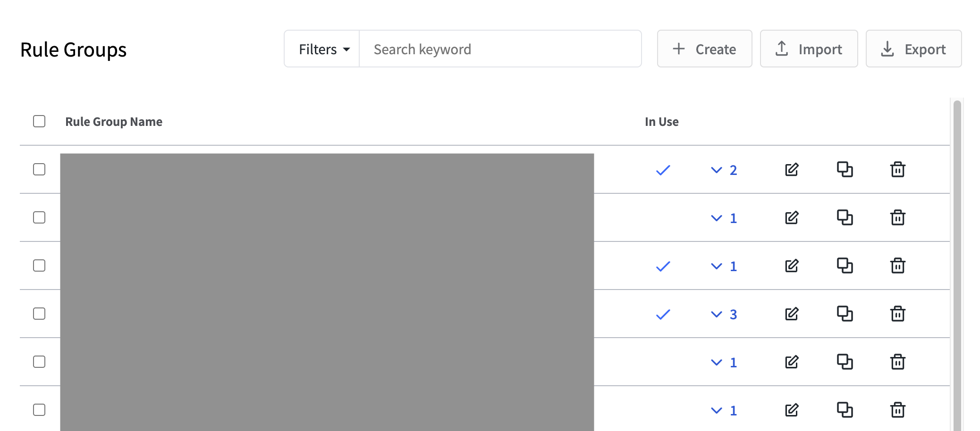Check the fourth row's checkbox
This screenshot has width=980, height=431.
(39, 314)
